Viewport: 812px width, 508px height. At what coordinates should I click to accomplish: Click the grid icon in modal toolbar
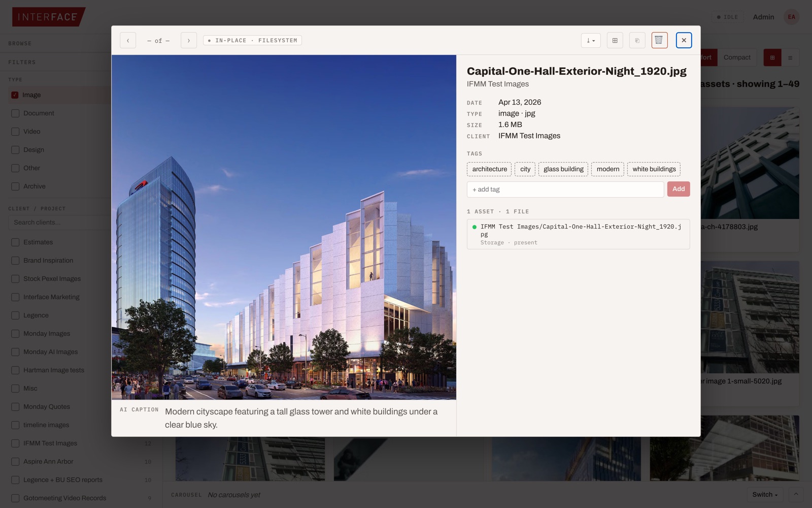point(615,40)
